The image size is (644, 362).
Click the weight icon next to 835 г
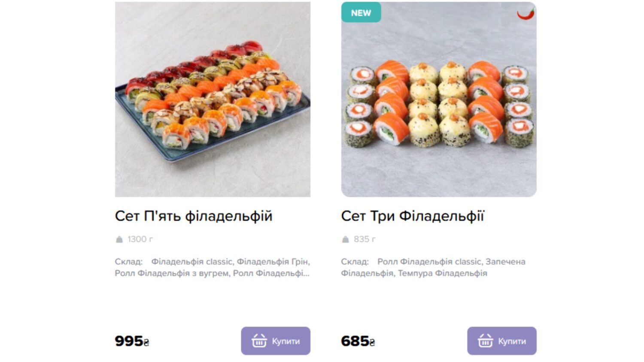pyautogui.click(x=345, y=239)
